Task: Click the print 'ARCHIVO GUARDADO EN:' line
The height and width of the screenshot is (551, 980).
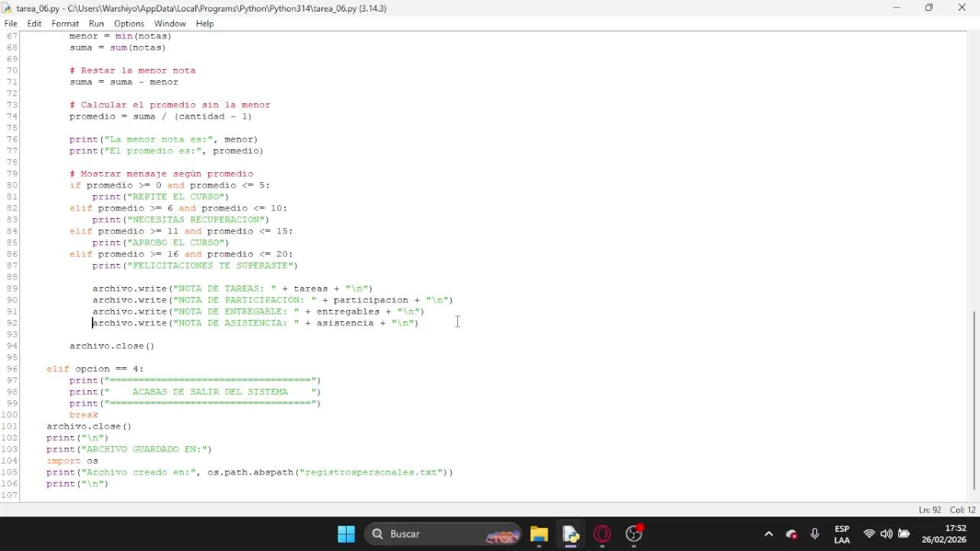Action: (129, 449)
